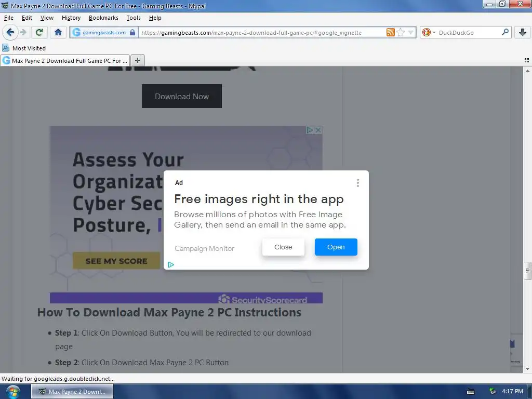Open the URL history dropdown arrow

(x=411, y=33)
